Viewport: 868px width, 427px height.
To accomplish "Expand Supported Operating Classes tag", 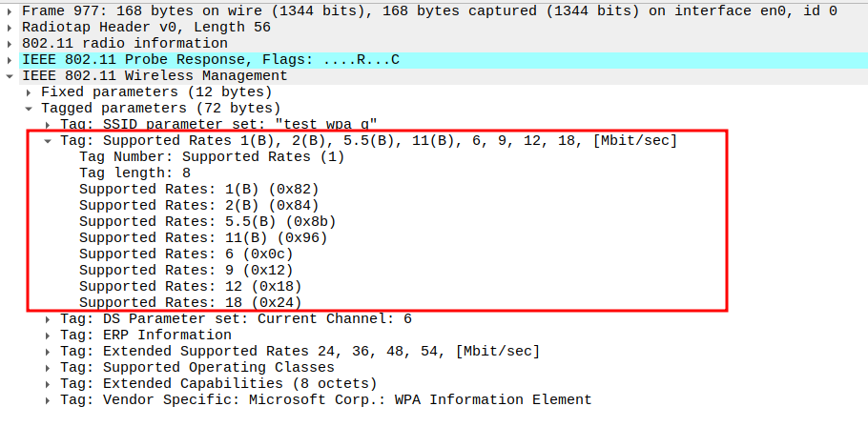I will [49, 367].
